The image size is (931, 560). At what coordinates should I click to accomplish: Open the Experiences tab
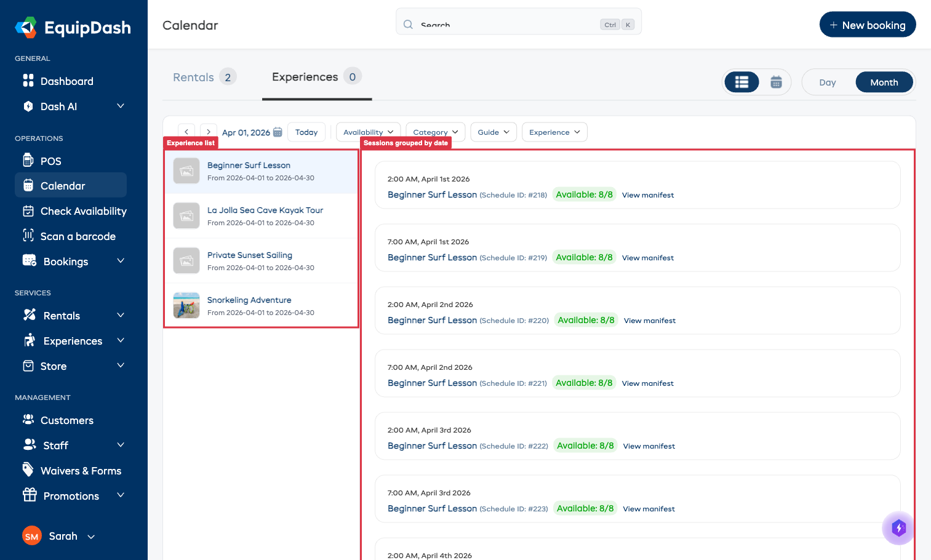(x=305, y=76)
